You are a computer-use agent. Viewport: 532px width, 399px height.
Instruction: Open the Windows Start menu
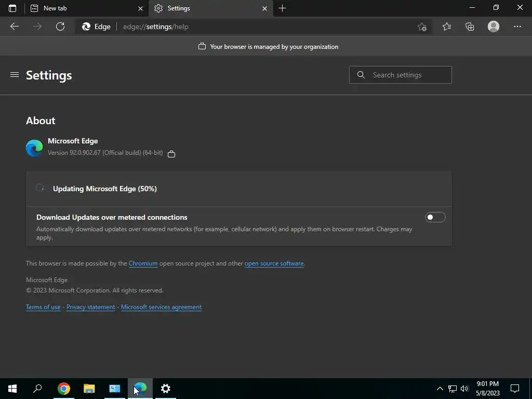coord(12,389)
